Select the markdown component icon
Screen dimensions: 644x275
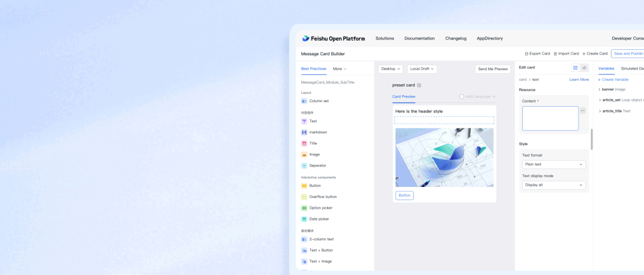pos(304,132)
